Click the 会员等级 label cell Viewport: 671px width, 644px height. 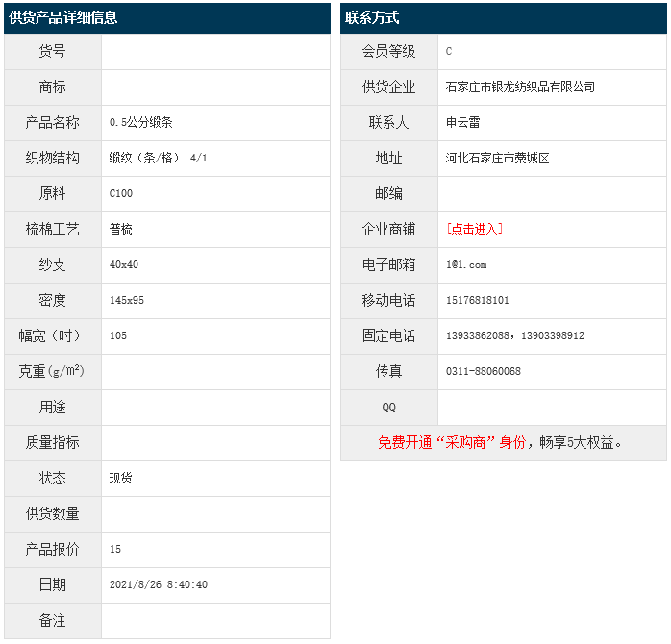pyautogui.click(x=388, y=51)
